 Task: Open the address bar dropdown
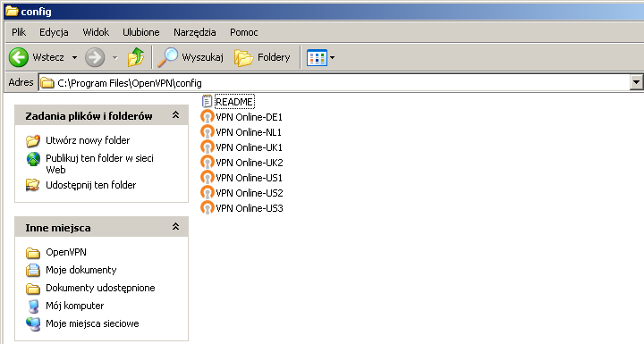click(636, 82)
